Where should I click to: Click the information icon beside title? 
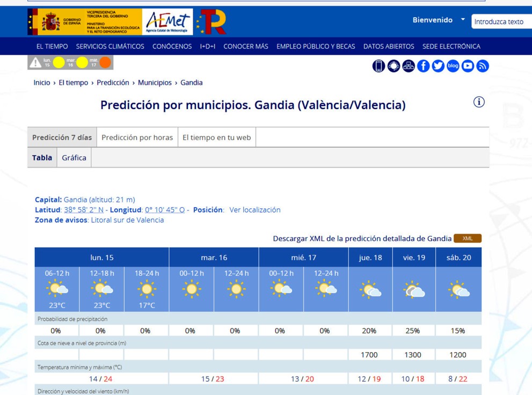coord(479,102)
